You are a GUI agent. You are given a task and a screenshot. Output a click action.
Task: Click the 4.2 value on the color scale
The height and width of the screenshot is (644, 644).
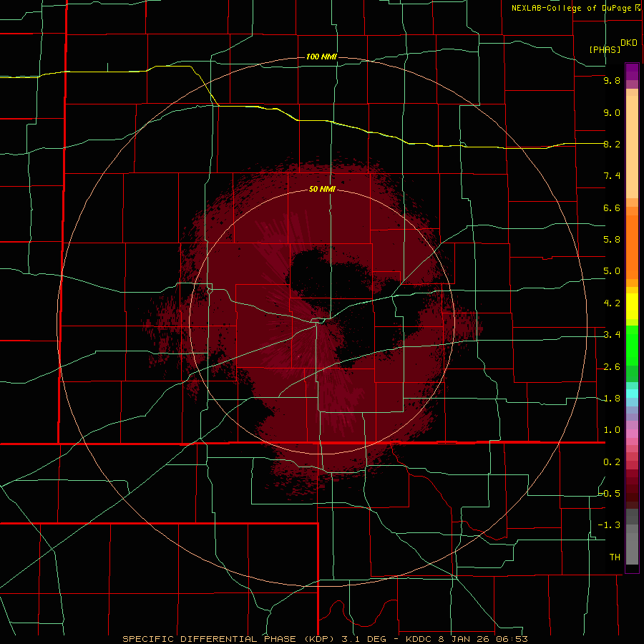pyautogui.click(x=612, y=303)
